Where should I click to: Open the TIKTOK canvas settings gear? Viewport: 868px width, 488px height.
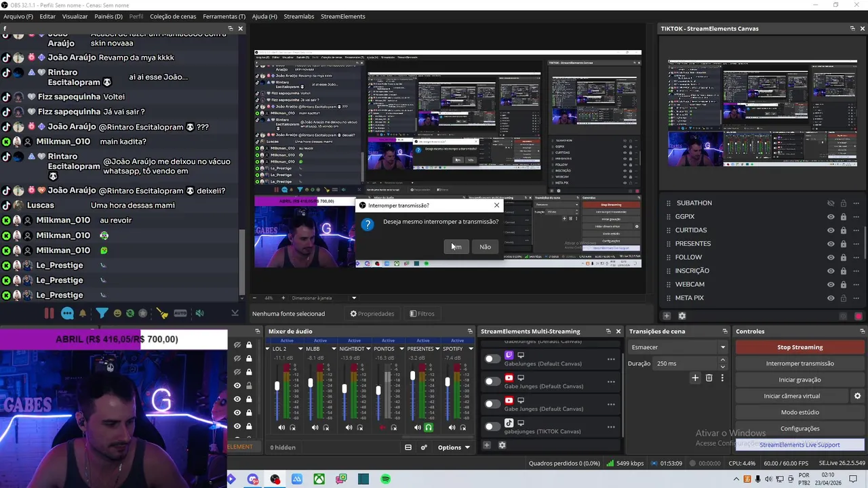click(x=682, y=316)
